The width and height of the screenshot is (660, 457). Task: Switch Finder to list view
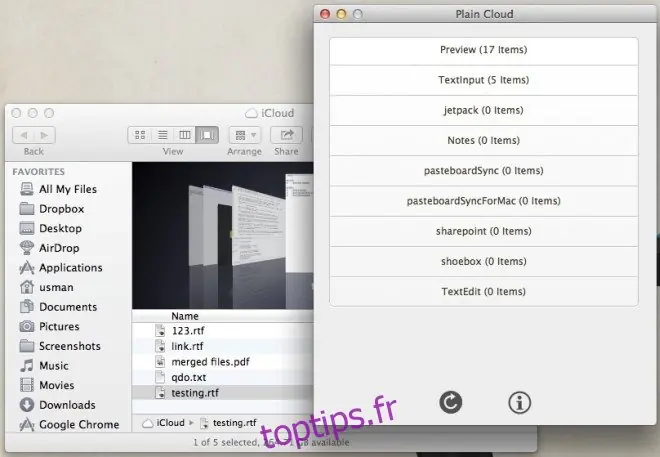click(x=162, y=135)
